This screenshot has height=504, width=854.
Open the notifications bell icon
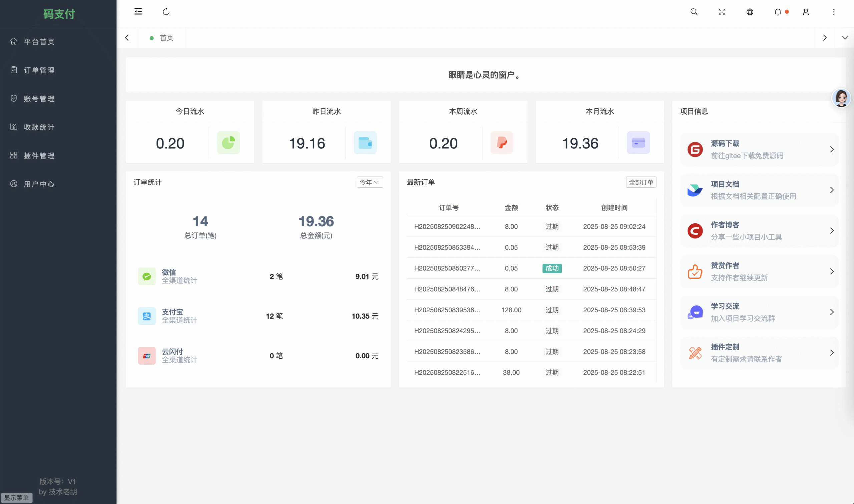(778, 12)
